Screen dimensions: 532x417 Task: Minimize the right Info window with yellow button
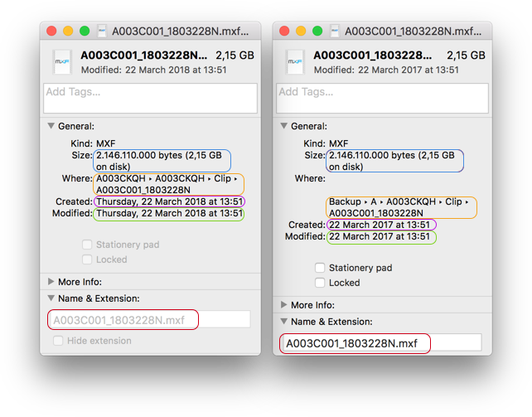coord(301,31)
